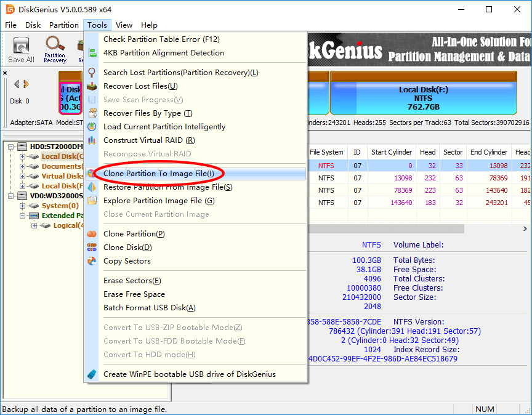Select the Documents partition in tree

[x=62, y=166]
